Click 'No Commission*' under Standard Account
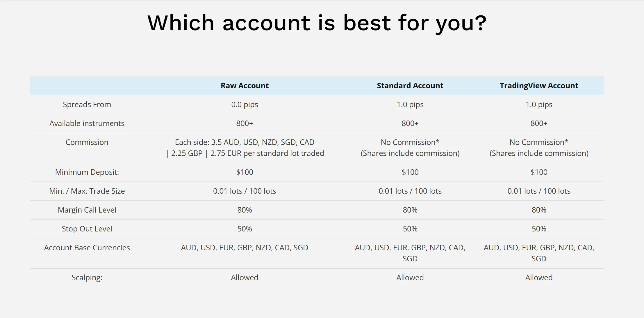The image size is (644, 318). coord(410,142)
